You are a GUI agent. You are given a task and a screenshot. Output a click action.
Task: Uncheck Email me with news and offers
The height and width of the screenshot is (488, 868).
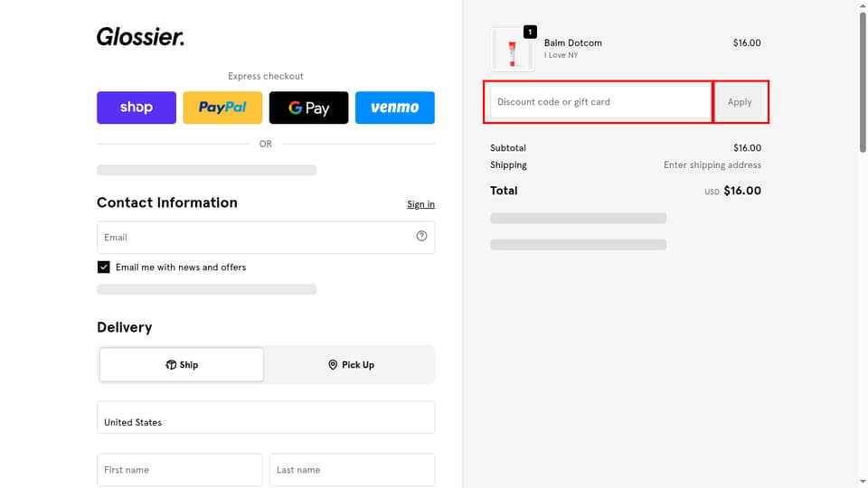[x=103, y=267]
